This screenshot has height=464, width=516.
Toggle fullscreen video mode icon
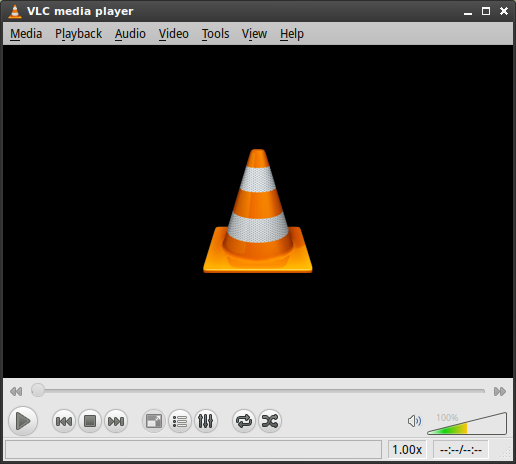point(154,421)
